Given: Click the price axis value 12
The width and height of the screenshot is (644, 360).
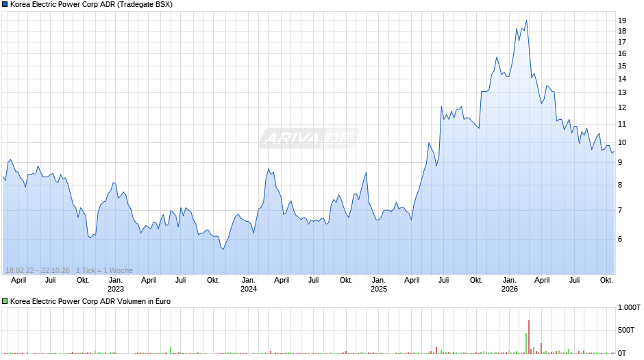Looking at the screenshot, I should 622,107.
